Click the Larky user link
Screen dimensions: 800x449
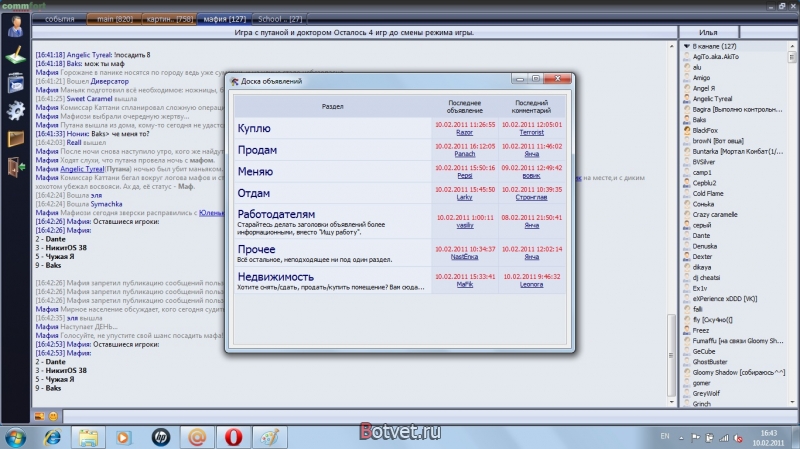pos(464,197)
